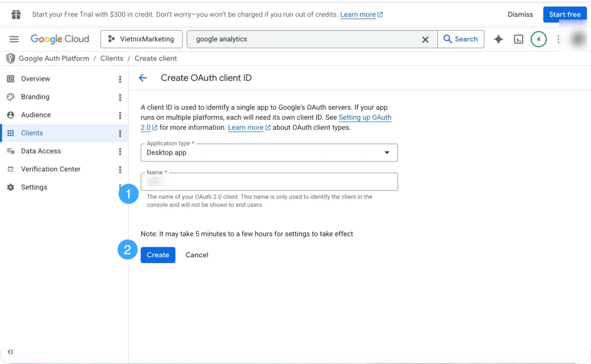
Task: Open Verification Center from sidebar
Action: click(50, 169)
